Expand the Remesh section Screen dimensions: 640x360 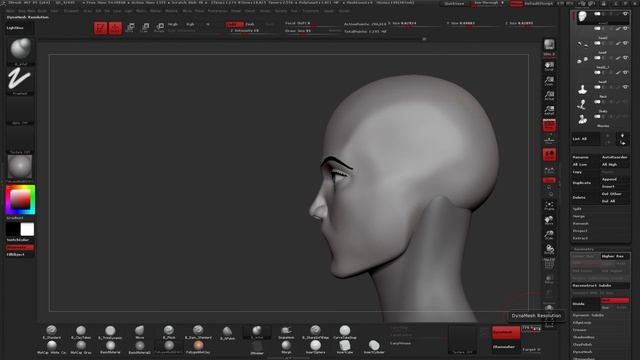[580, 223]
